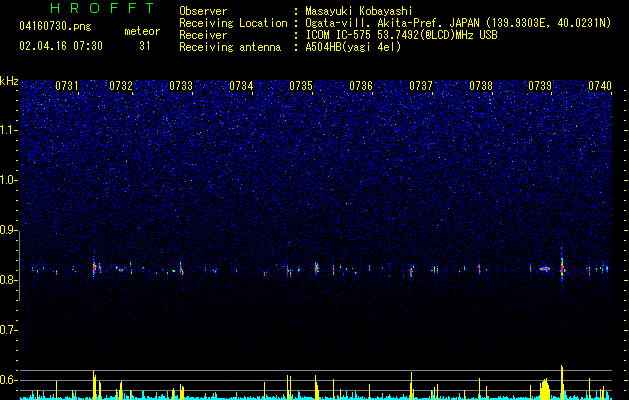Click the 0738 time marker

[481, 85]
